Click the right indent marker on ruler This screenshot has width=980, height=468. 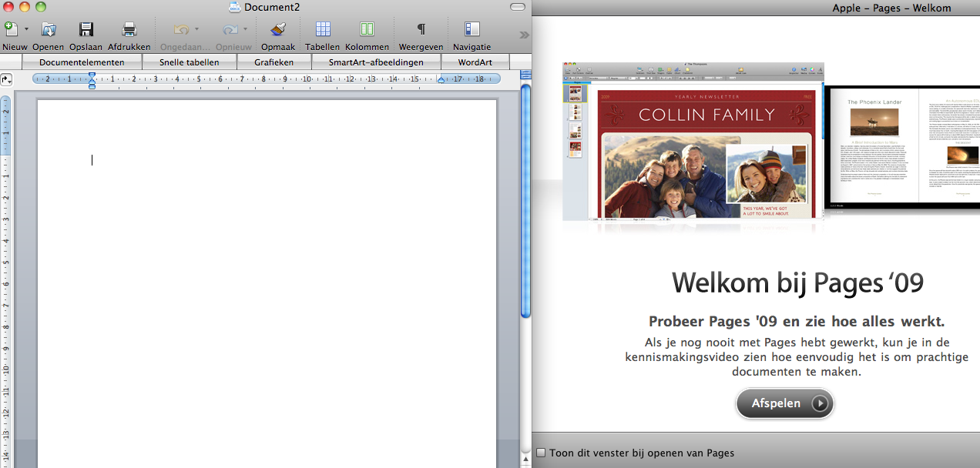click(441, 80)
